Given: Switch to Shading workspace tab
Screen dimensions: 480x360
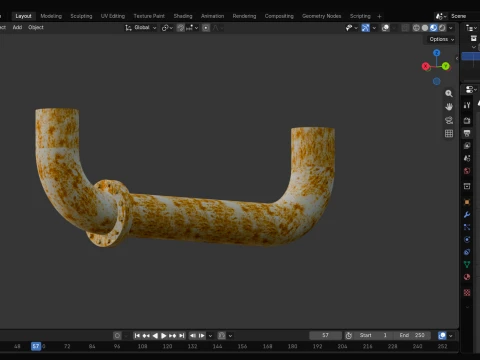Looking at the screenshot, I should [183, 16].
